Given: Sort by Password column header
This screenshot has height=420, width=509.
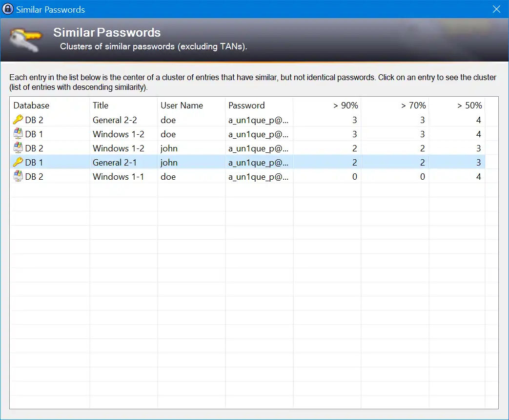Looking at the screenshot, I should (259, 105).
